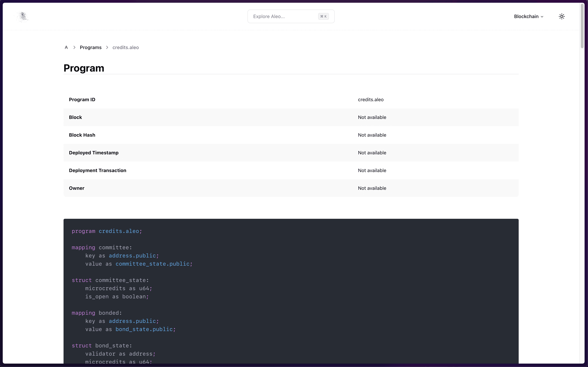The width and height of the screenshot is (588, 367).
Task: Click the 'struct bond_state:' code line
Action: click(102, 346)
